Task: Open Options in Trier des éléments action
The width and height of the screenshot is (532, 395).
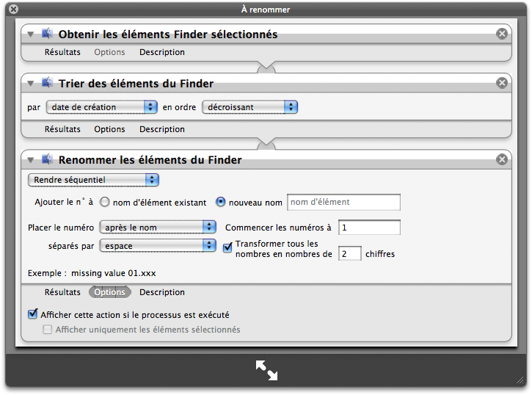Action: (x=109, y=129)
